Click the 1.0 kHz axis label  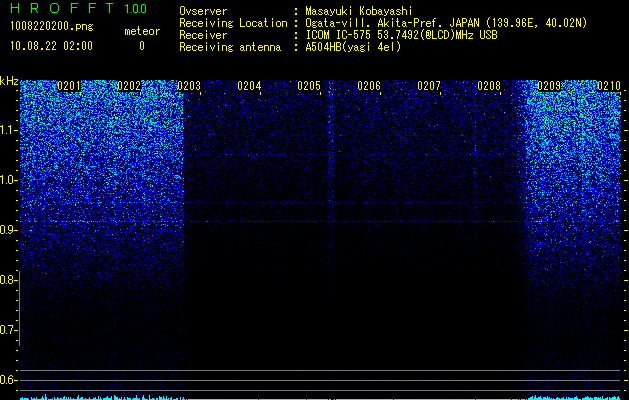click(x=7, y=180)
